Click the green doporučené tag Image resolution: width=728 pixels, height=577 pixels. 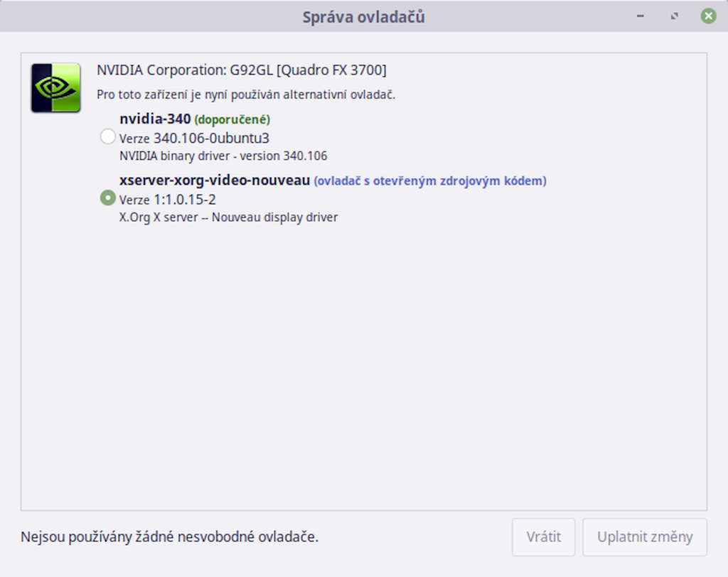[x=232, y=120]
